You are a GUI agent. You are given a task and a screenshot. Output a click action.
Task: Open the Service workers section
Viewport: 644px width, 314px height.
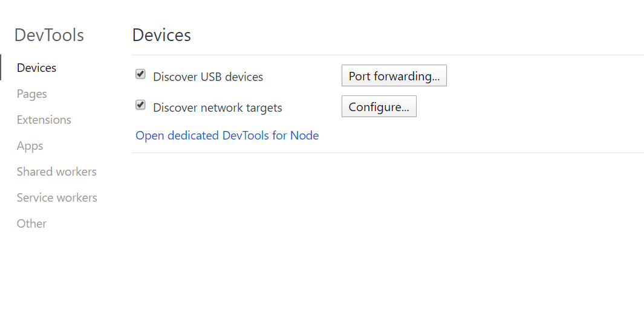click(57, 197)
